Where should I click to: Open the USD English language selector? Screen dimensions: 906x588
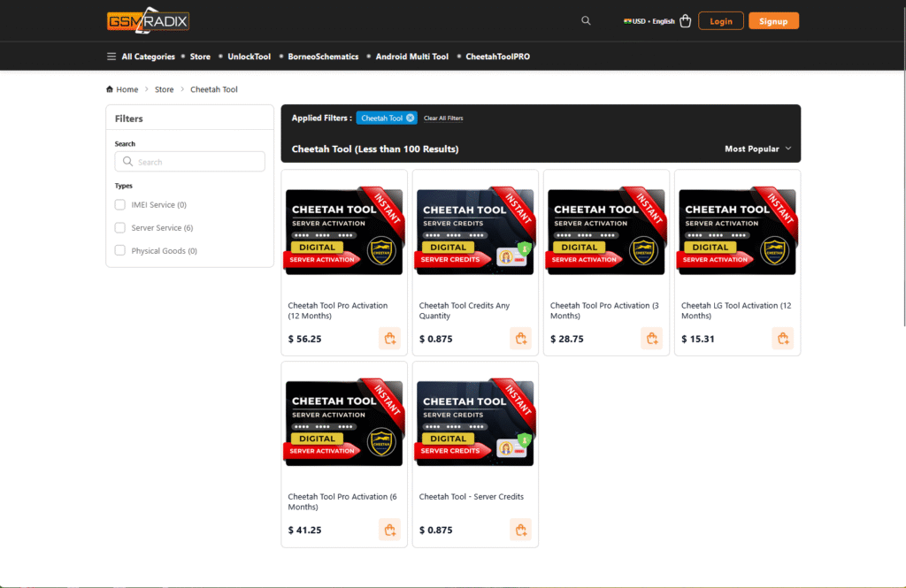tap(649, 21)
